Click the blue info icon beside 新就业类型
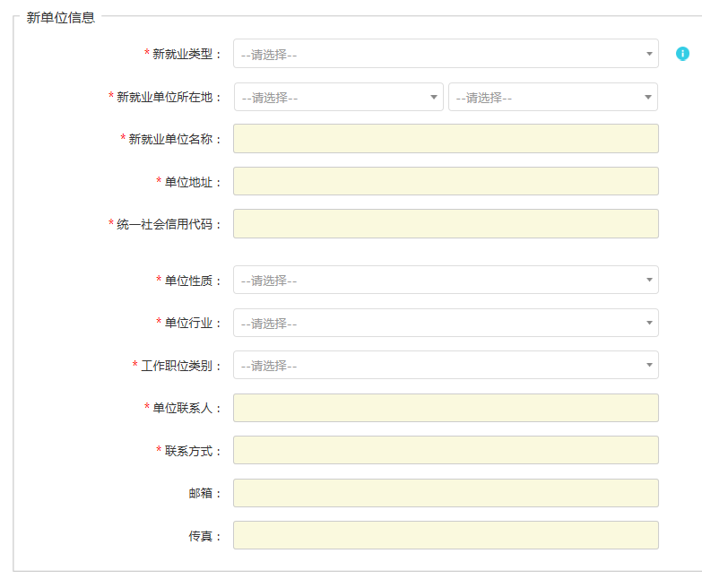 tap(682, 54)
